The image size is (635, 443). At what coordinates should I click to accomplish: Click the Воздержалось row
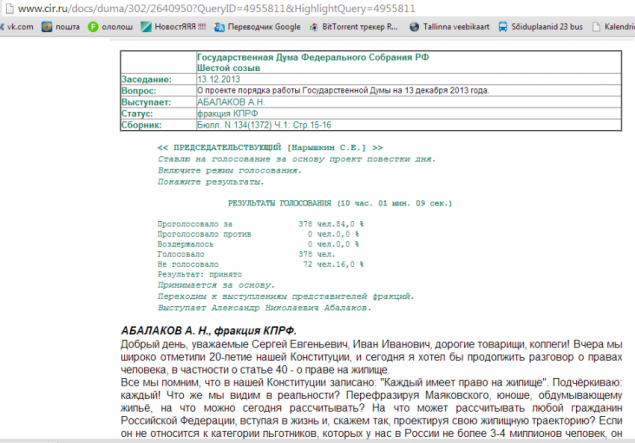[x=258, y=244]
